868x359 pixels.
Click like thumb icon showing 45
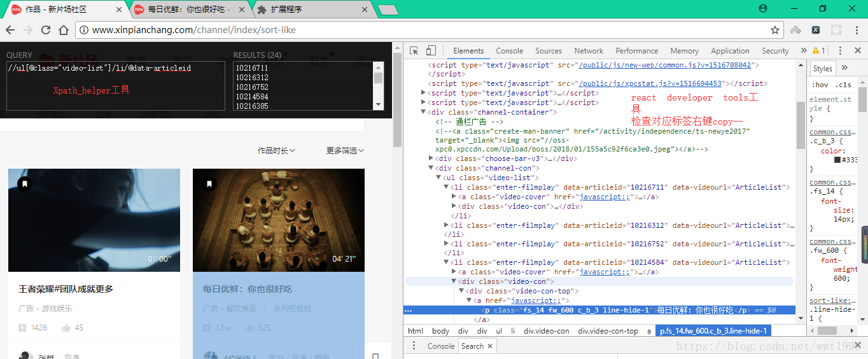66,328
